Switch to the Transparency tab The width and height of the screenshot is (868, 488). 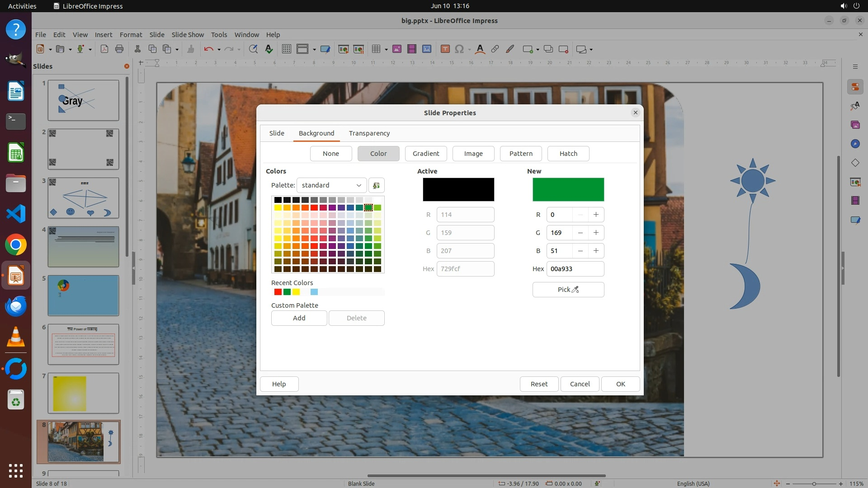[x=369, y=133]
